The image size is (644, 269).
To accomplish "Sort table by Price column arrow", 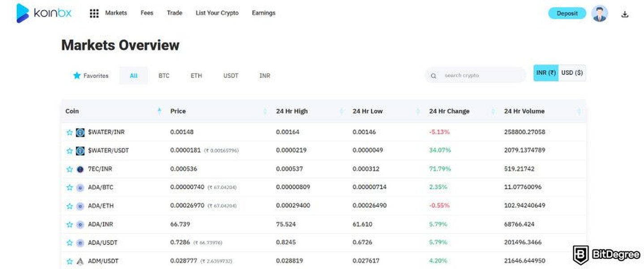I will point(265,111).
